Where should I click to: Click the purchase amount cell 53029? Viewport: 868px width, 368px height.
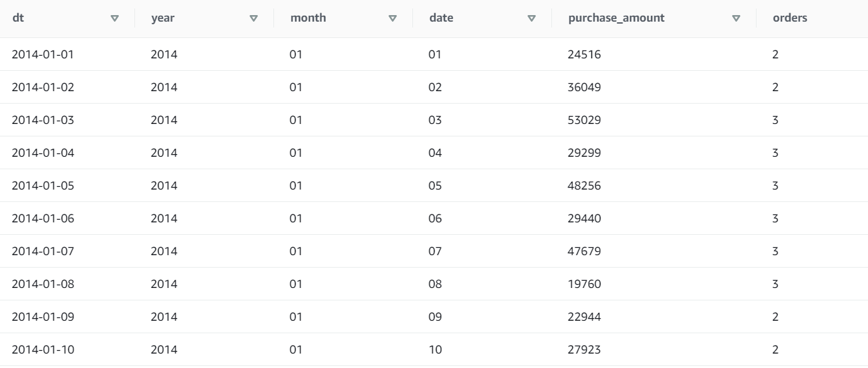pyautogui.click(x=584, y=120)
